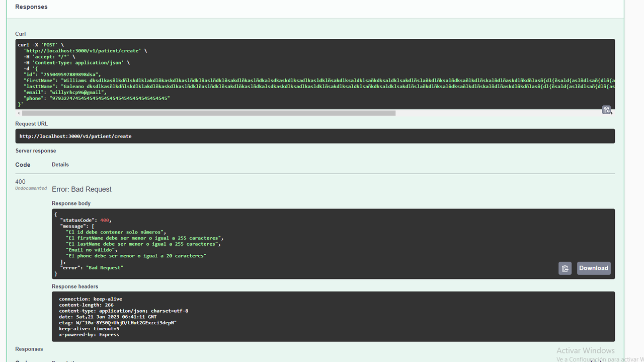The height and width of the screenshot is (362, 644).
Task: Click the email value in the curl body
Action: pos(78,93)
